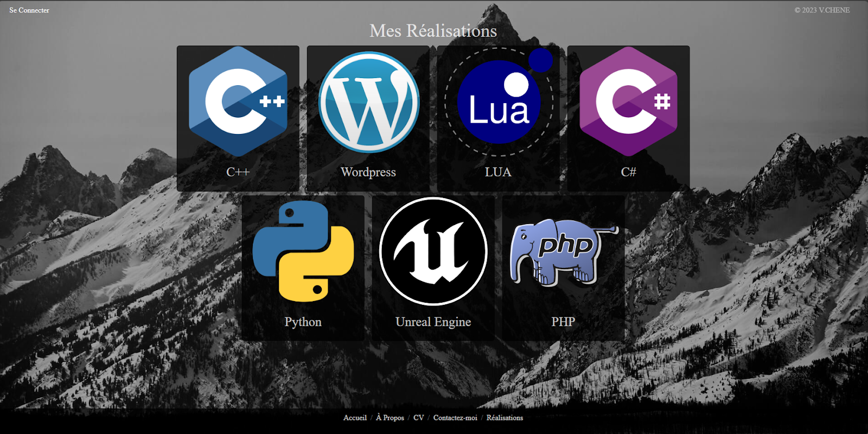This screenshot has height=434, width=868.
Task: Go to Accueil in footer navigation
Action: [355, 418]
